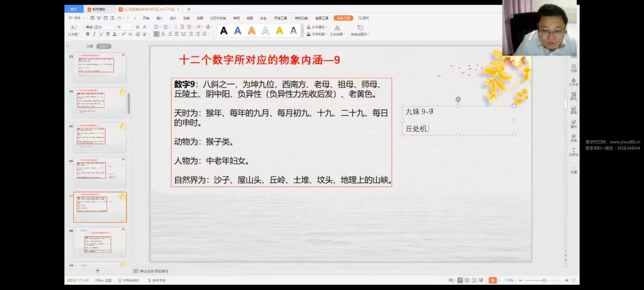
Task: Open the WordArt styles gallery with black A
Action: [x=224, y=31]
